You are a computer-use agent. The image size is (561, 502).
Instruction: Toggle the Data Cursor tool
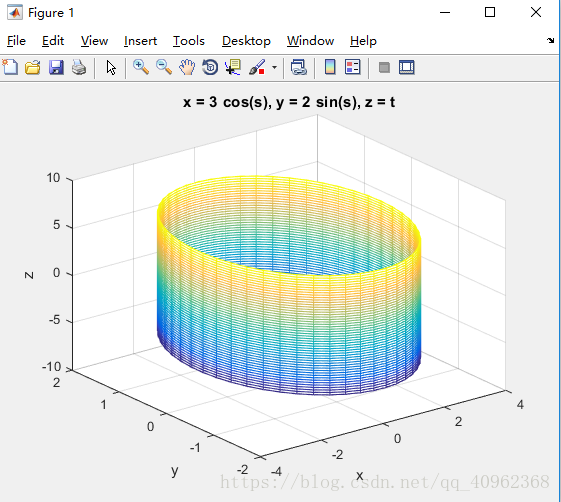coord(233,67)
